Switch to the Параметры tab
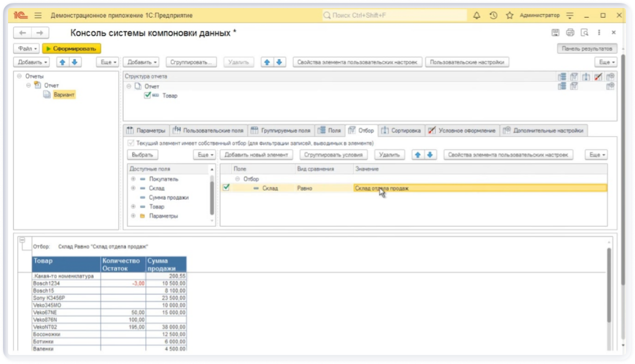This screenshot has height=364, width=635. [x=146, y=131]
